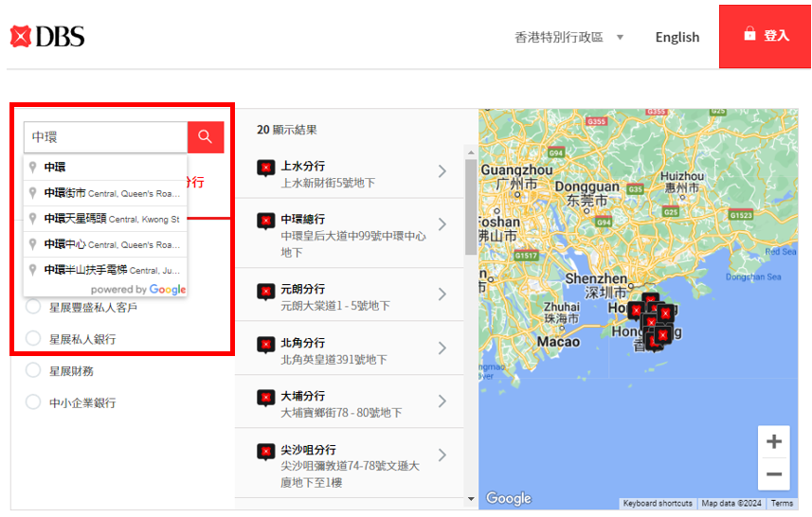Choose the 中小企業銀行 radio option

[x=33, y=402]
